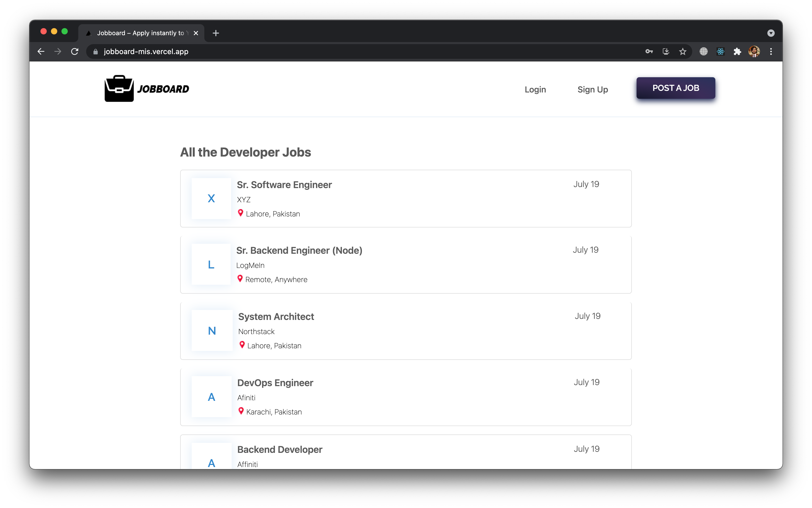Close the Jobboard tab

tap(196, 33)
